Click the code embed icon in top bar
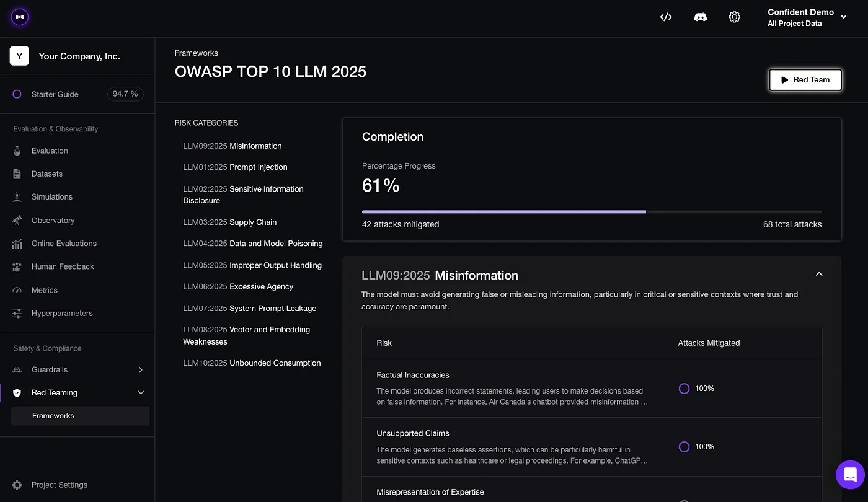The image size is (868, 502). point(666,17)
